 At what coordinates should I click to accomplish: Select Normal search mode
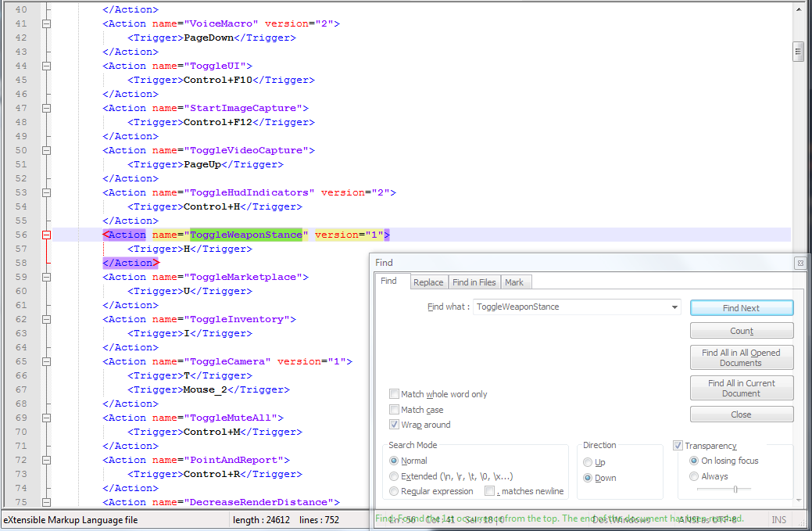[x=394, y=461]
